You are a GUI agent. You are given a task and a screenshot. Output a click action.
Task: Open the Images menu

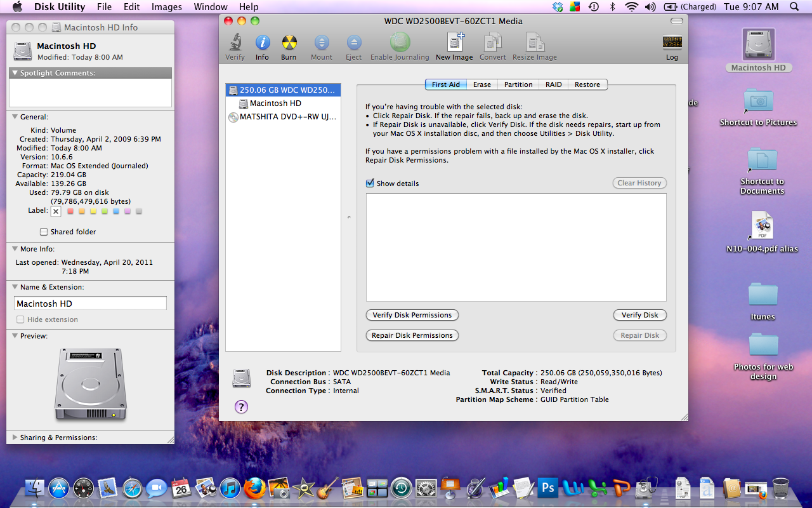tap(167, 6)
